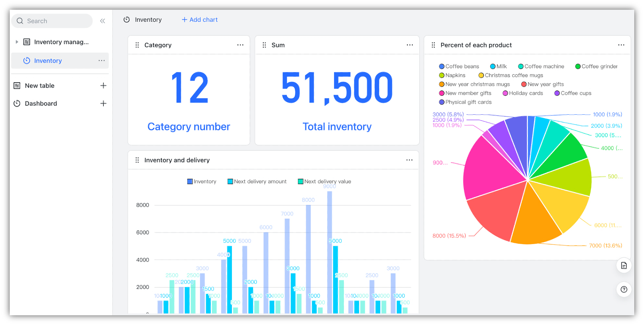The image size is (644, 325).
Task: Click the clock icon beside Inventory title
Action: (127, 19)
